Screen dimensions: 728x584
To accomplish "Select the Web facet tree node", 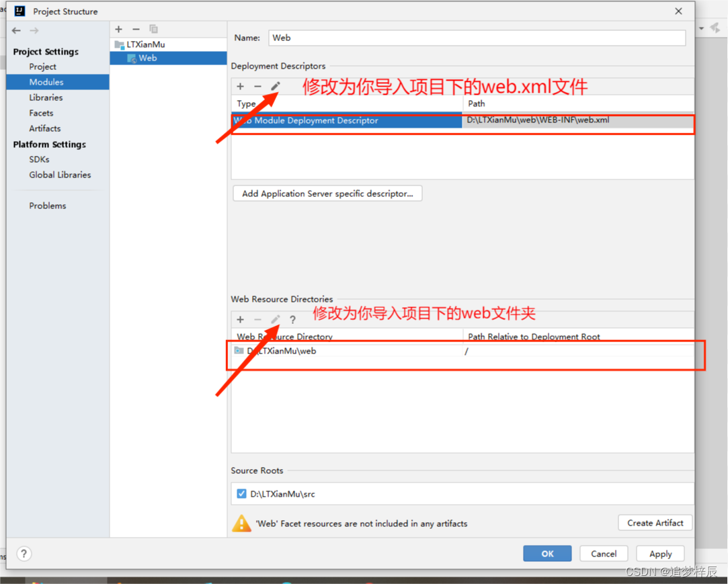I will pyautogui.click(x=168, y=58).
